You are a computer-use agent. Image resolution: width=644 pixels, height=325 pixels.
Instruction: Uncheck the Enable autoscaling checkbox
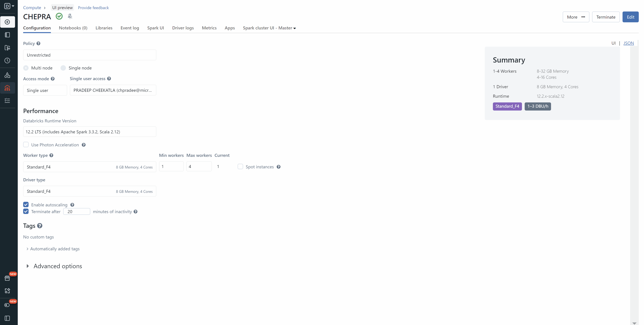pyautogui.click(x=26, y=204)
